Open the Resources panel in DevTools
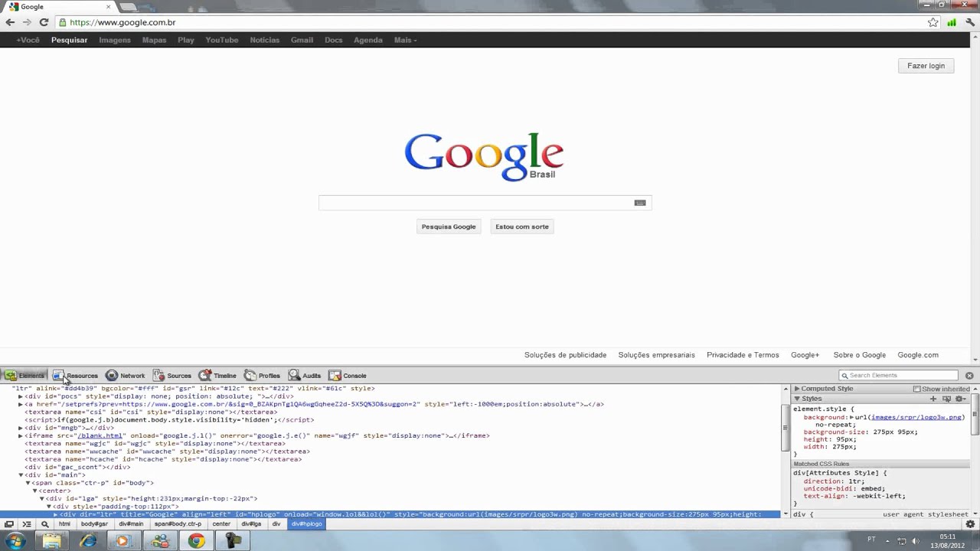The image size is (980, 551). click(x=75, y=376)
